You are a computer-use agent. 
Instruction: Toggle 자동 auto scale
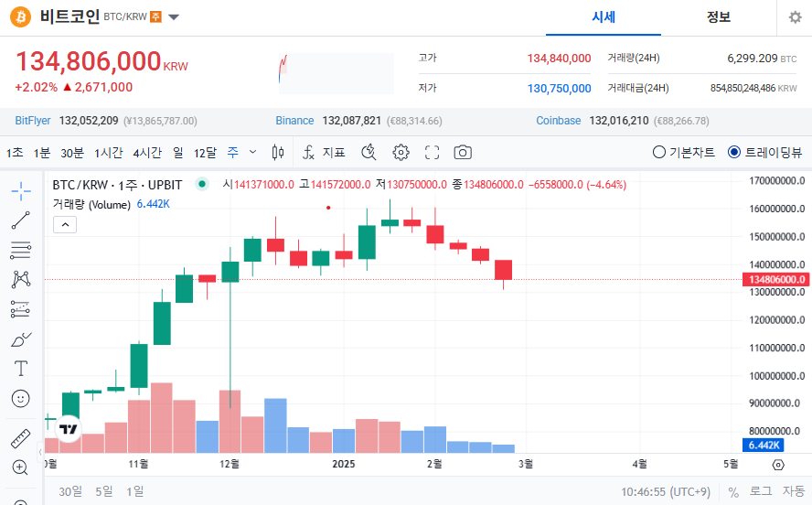[794, 491]
